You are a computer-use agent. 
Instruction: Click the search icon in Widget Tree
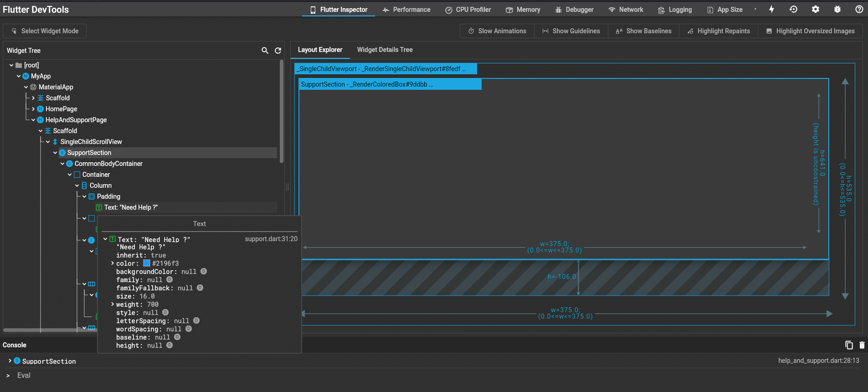[265, 51]
